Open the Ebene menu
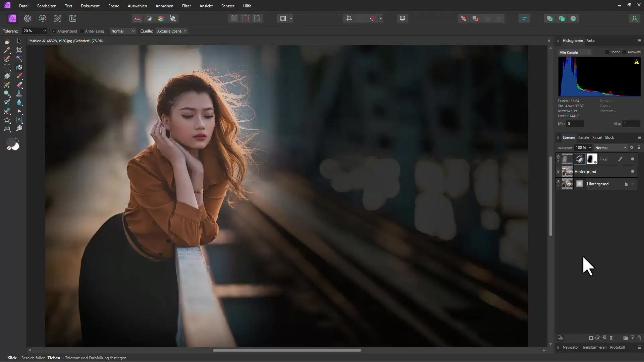This screenshot has width=644, height=362. click(x=114, y=6)
